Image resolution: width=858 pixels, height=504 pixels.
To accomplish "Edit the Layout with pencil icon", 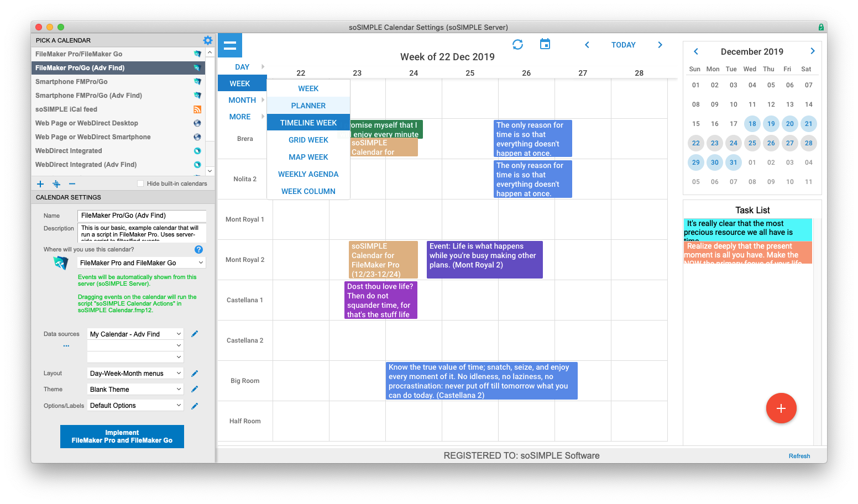I will click(x=195, y=374).
